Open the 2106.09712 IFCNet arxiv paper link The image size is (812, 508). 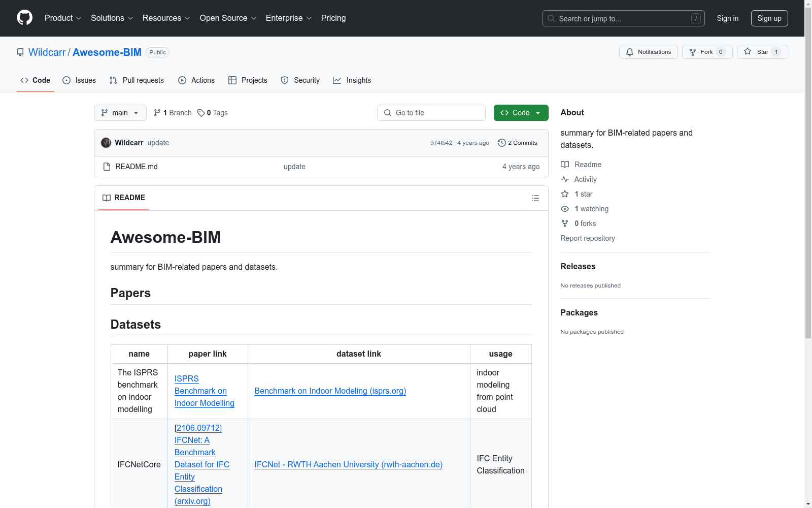pos(202,465)
